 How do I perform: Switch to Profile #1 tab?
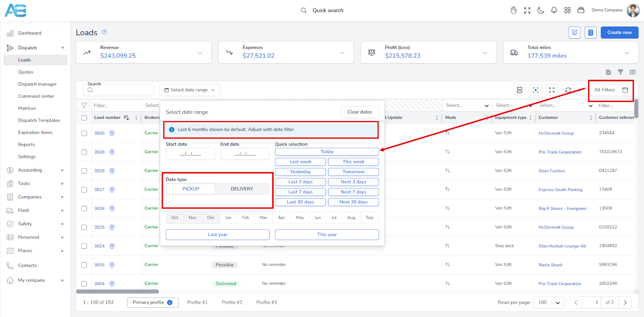click(197, 302)
